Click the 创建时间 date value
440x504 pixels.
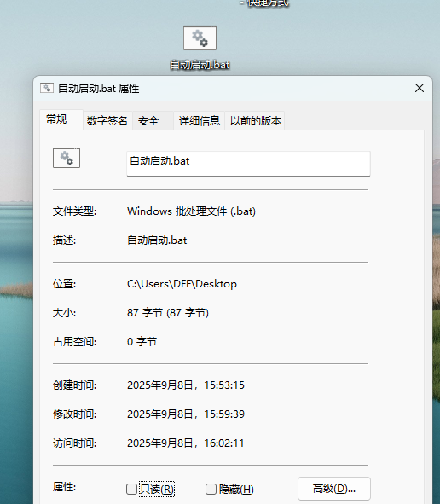pos(186,385)
